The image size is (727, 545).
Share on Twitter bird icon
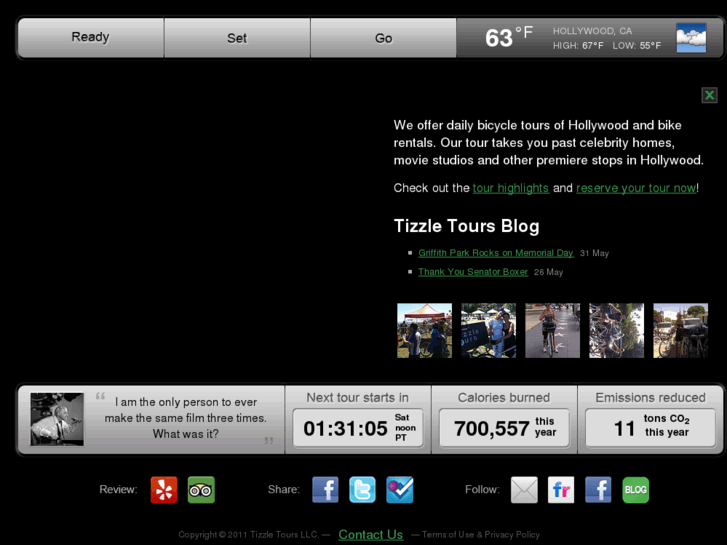point(362,490)
